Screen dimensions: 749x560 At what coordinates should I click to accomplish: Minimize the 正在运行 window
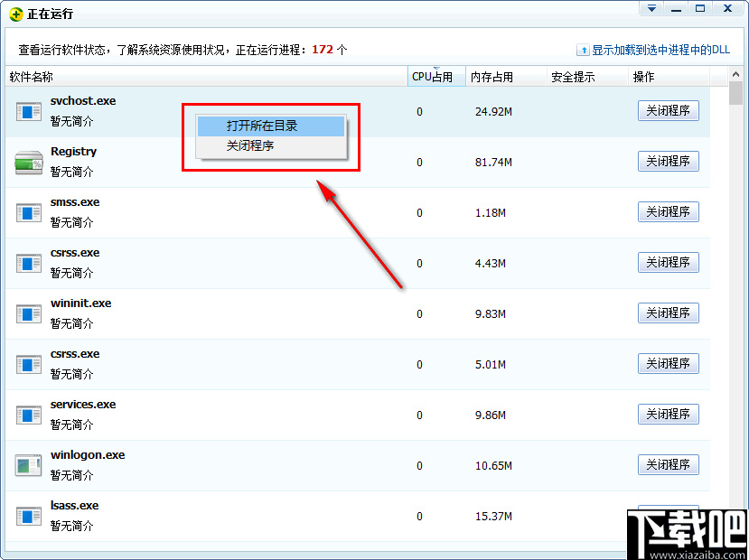click(x=676, y=9)
